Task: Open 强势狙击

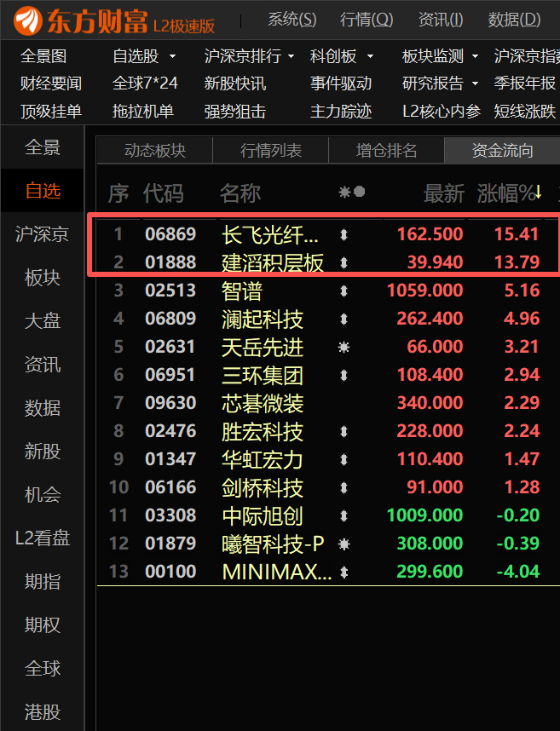Action: click(235, 111)
